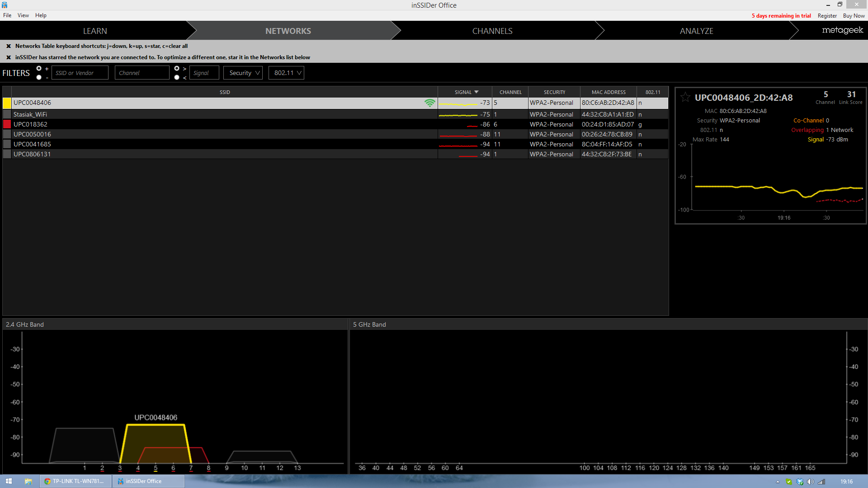
Task: Open the Security filter dropdown
Action: [243, 73]
